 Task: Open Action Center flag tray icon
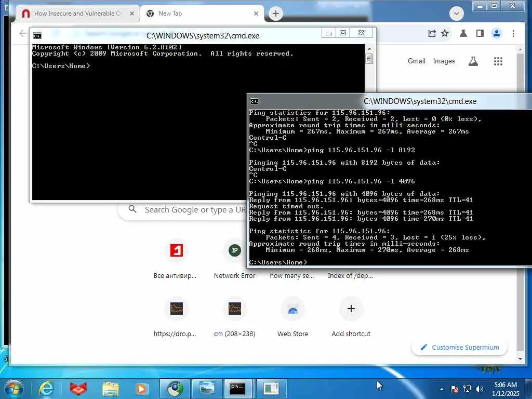(x=454, y=389)
